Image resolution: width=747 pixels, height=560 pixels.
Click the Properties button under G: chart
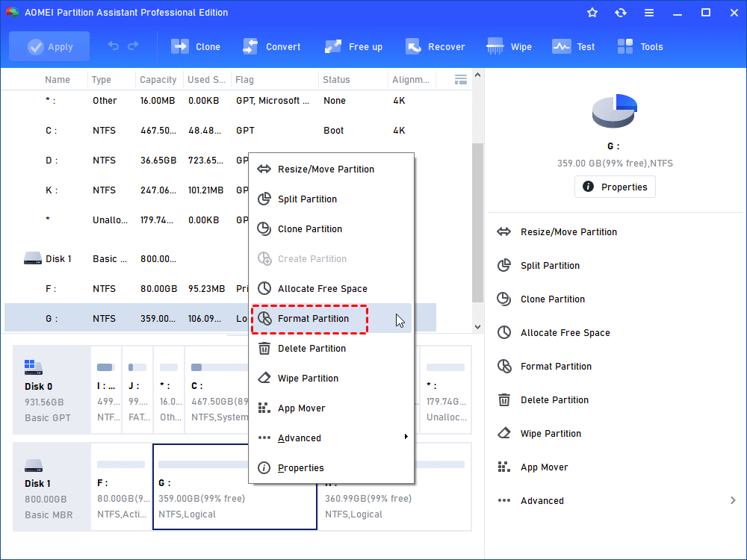click(x=615, y=187)
